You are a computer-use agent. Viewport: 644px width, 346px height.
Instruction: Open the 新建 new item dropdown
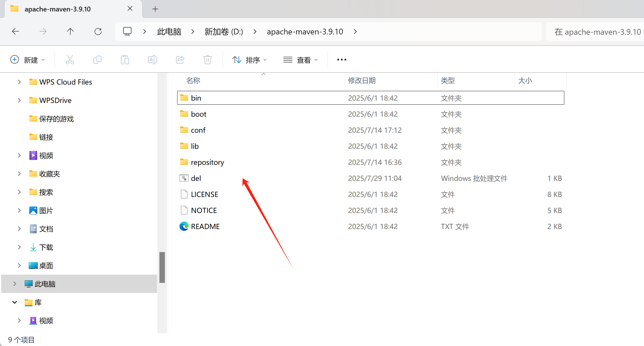point(28,60)
